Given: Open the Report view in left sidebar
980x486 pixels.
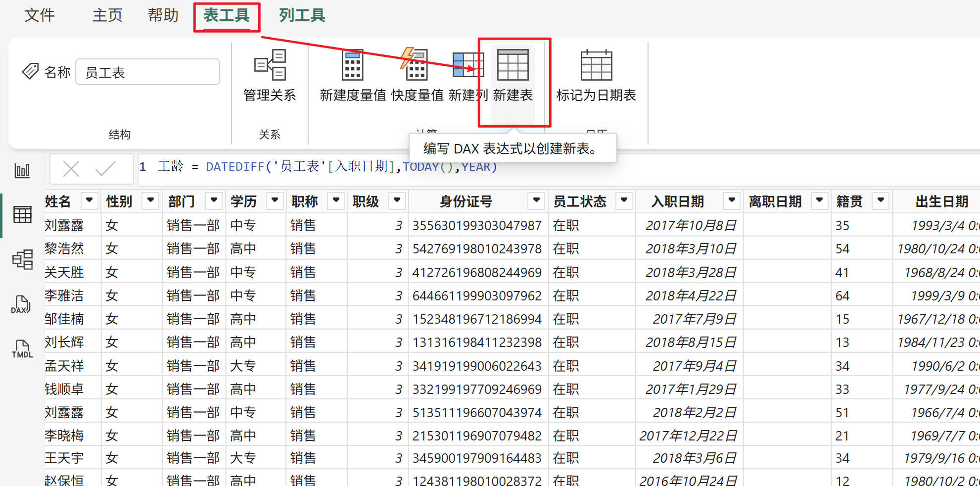Looking at the screenshot, I should (22, 171).
